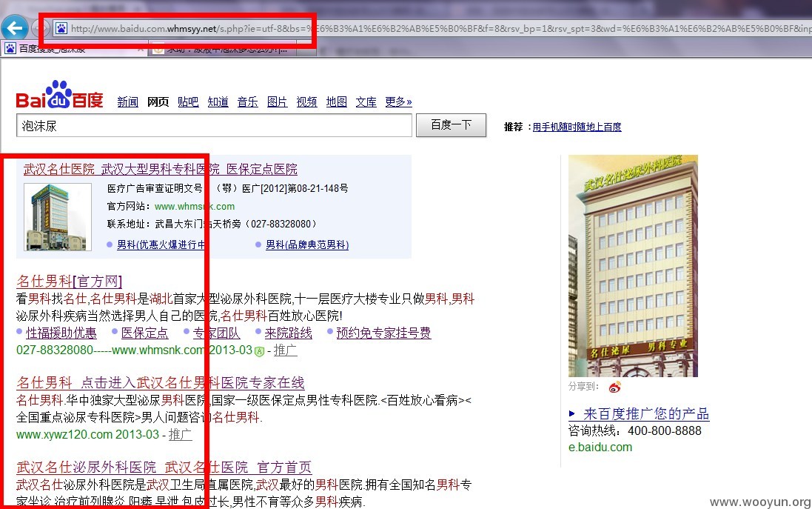
Task: Click the 027-88328080-----www.whmsnk.com green URL line
Action: (134, 350)
